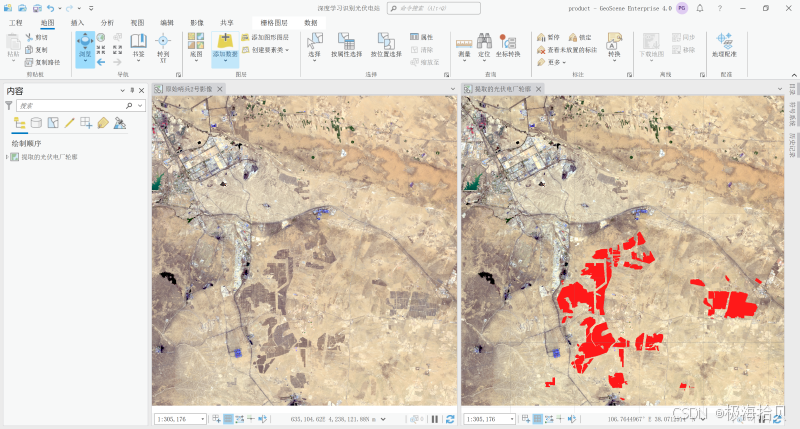Click Copy Path (复制路径)
The image size is (800, 429).
click(43, 62)
